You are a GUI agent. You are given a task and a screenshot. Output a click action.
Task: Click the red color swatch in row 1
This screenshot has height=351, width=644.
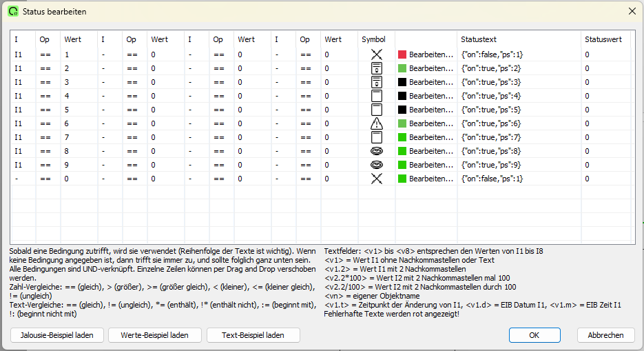402,54
